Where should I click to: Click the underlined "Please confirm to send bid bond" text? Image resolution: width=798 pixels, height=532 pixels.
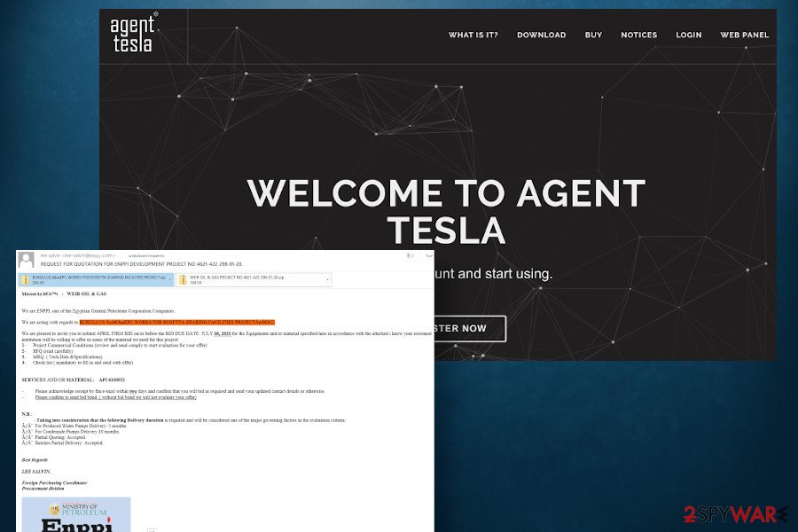115,397
